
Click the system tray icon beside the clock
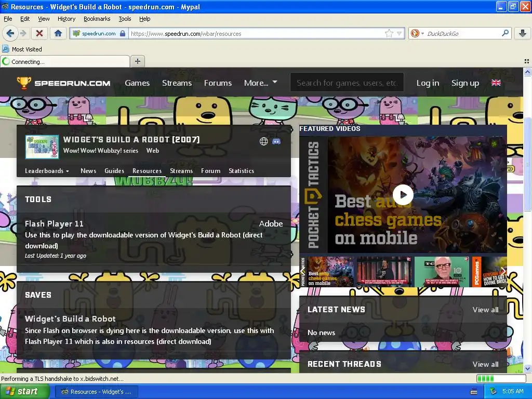493,392
